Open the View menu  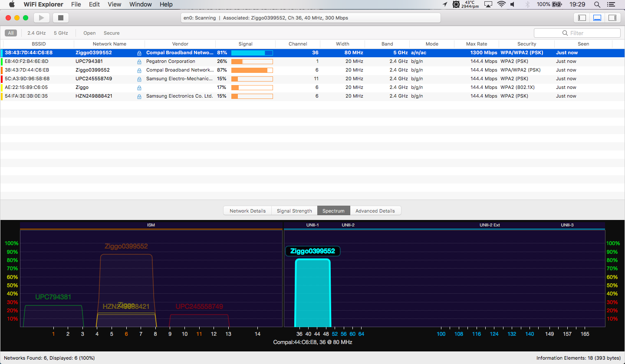115,4
